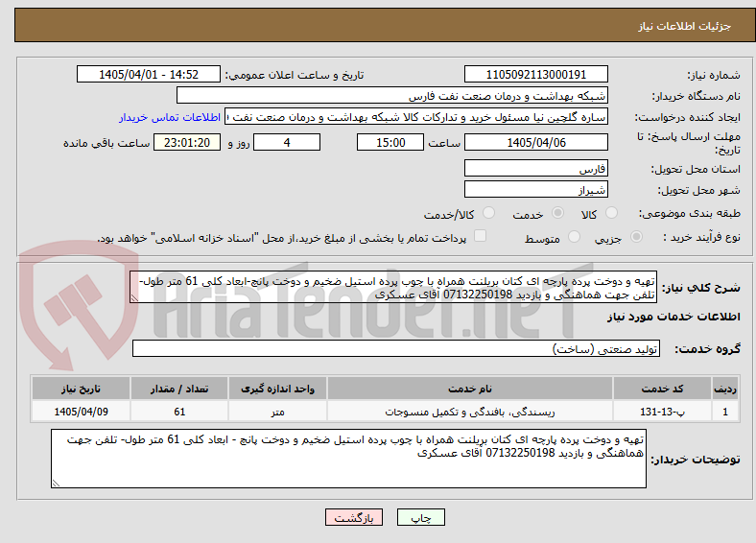The image size is (756, 543).
Task: Click the delivery city field شیراز
Action: pyautogui.click(x=535, y=189)
